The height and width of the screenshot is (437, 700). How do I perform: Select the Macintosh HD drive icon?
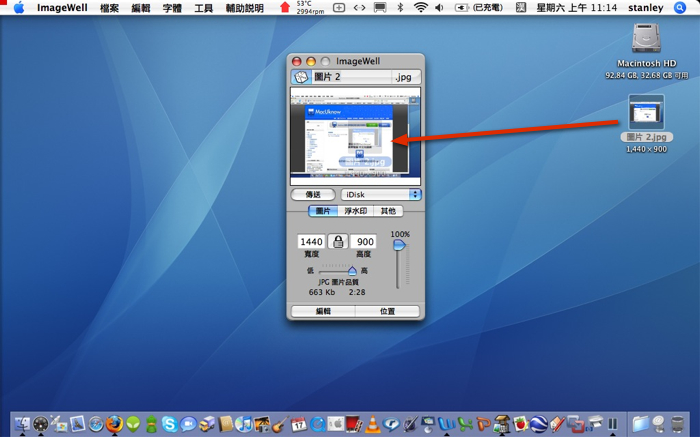tap(646, 38)
